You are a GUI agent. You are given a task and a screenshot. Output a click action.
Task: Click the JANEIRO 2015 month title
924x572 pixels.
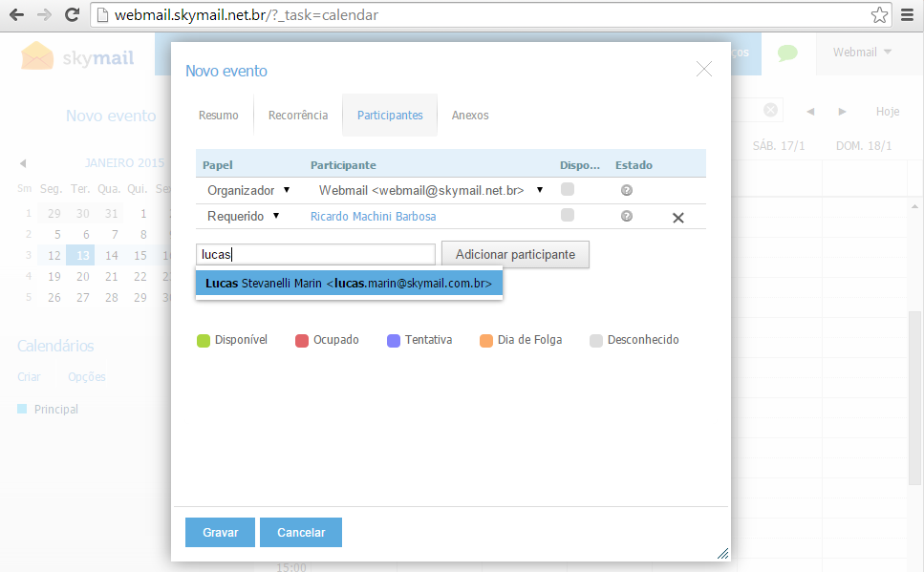point(124,163)
